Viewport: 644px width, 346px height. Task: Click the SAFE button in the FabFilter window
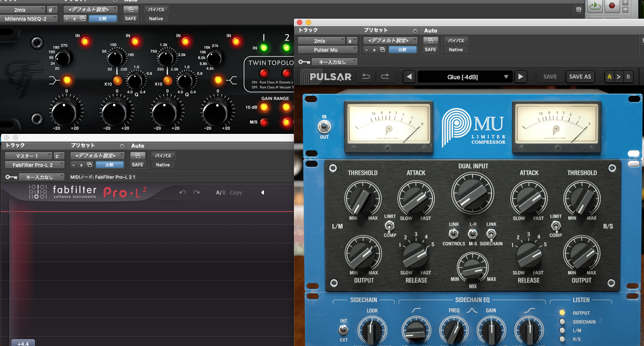pos(137,165)
